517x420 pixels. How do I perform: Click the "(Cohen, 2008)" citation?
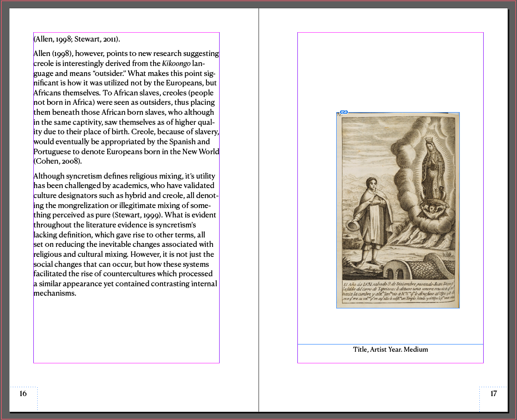(x=57, y=161)
